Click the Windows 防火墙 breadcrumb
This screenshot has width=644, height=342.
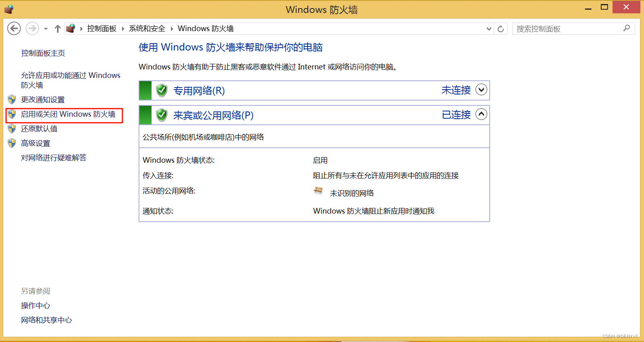tap(206, 29)
